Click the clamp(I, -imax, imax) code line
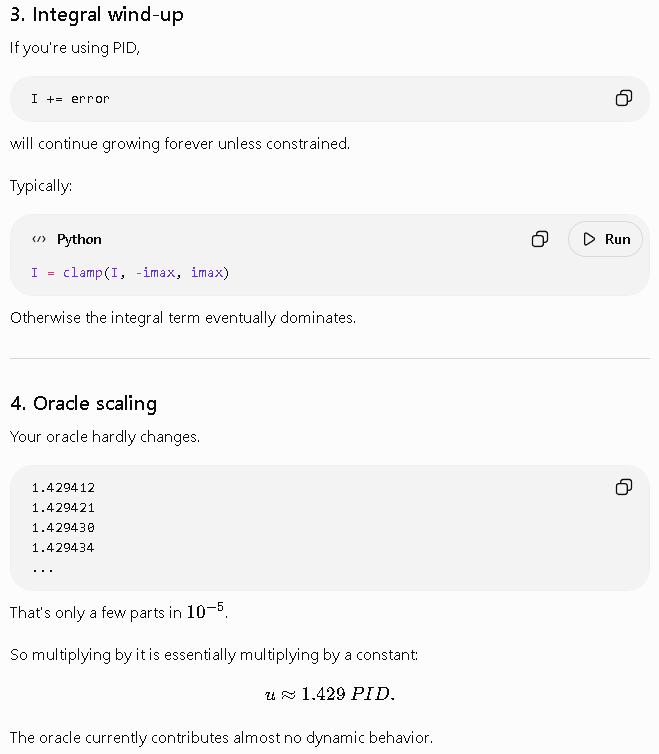Image resolution: width=659 pixels, height=754 pixels. click(130, 273)
